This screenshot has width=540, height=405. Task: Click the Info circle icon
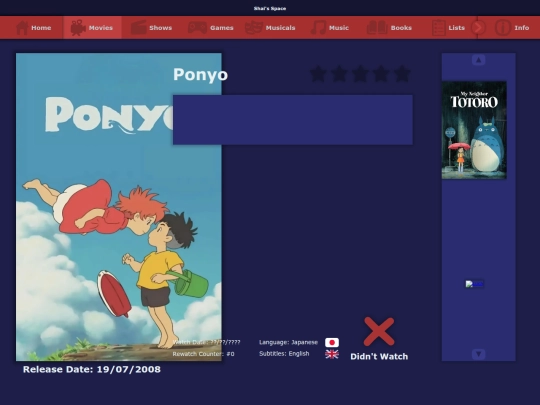point(502,28)
